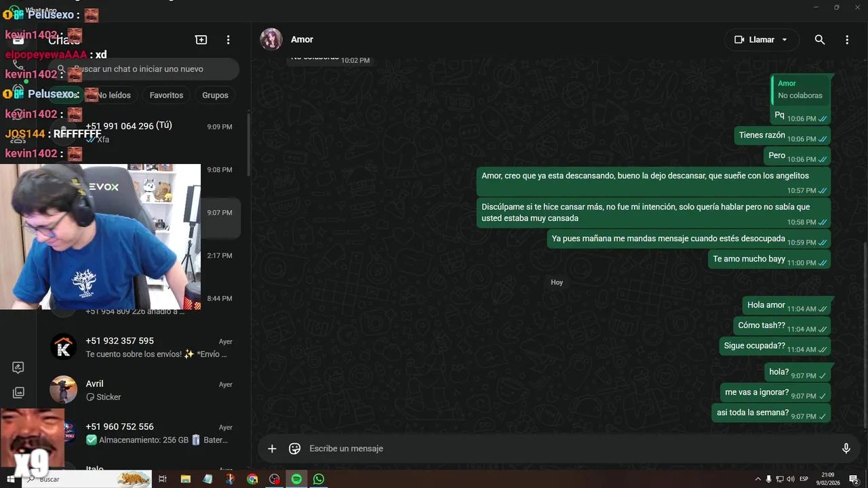Select the Favoritos filter
This screenshot has width=868, height=488.
(x=166, y=96)
